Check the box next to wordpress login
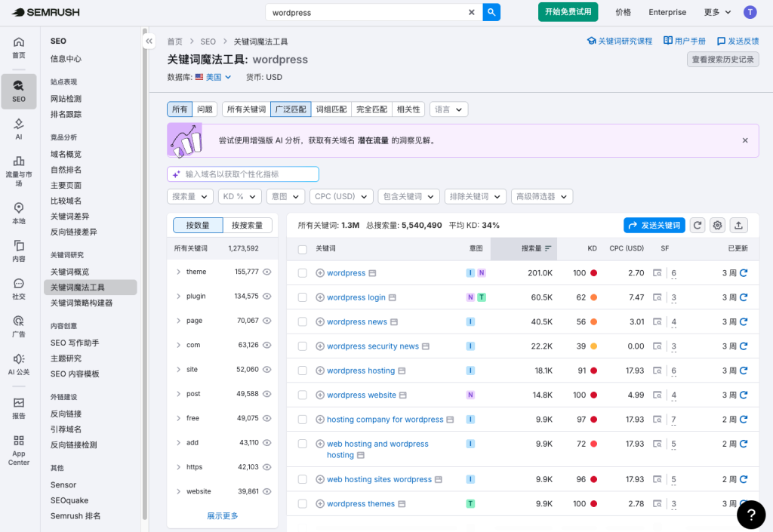Screen dimensions: 773x532 301,297
